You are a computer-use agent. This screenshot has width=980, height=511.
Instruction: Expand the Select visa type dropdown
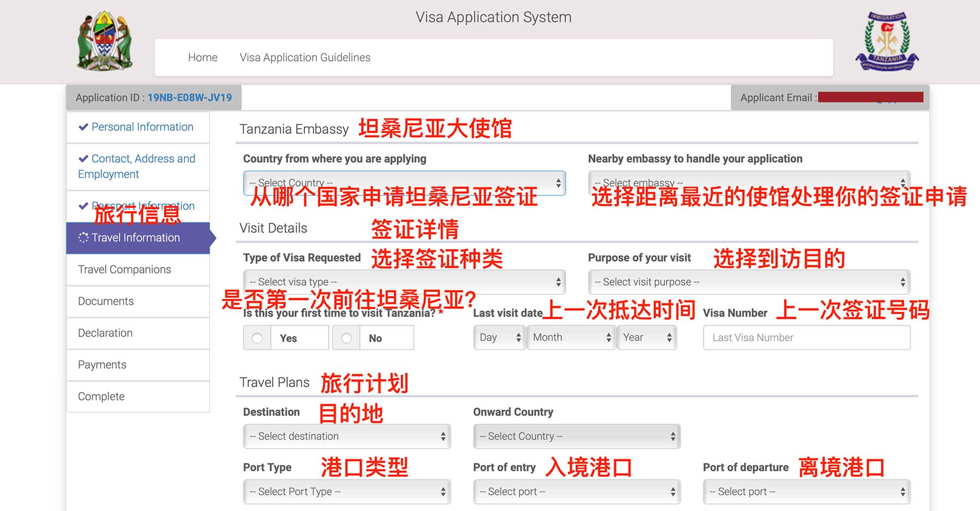(404, 282)
